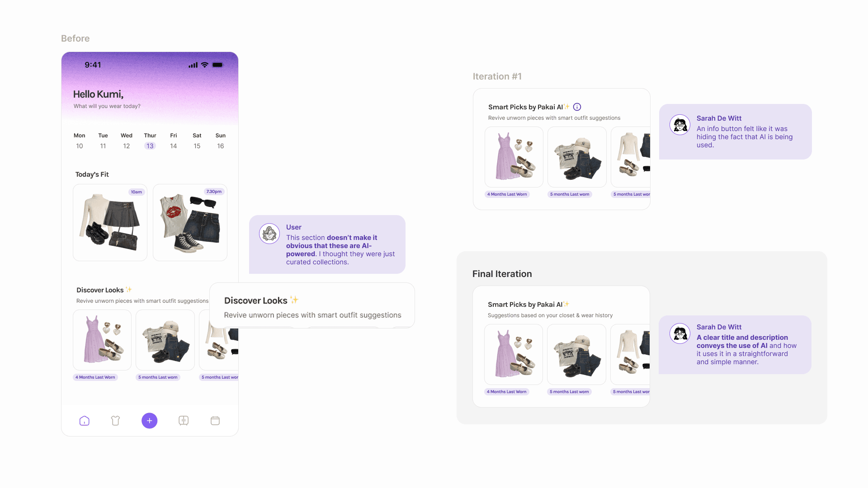Open the lookbook icon in the bottom nav
This screenshot has width=868, height=488.
pos(184,421)
